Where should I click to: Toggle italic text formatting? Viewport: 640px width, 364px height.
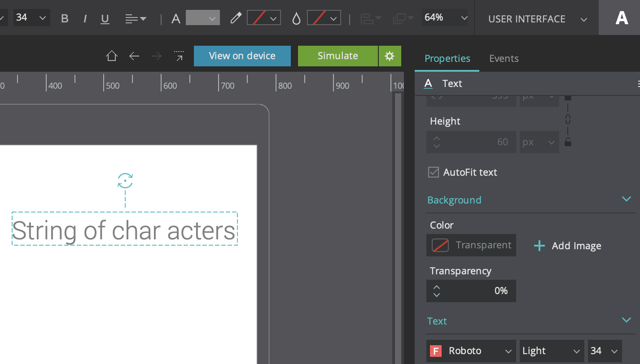[x=85, y=18]
